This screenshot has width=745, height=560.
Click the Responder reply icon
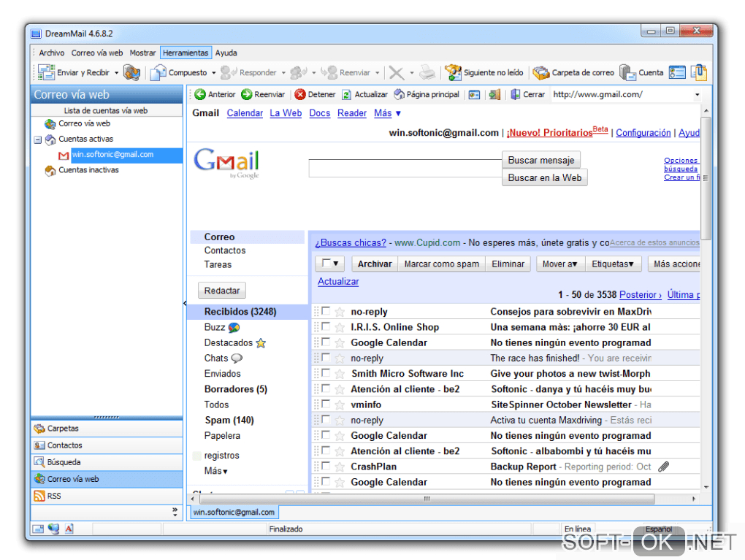[229, 72]
